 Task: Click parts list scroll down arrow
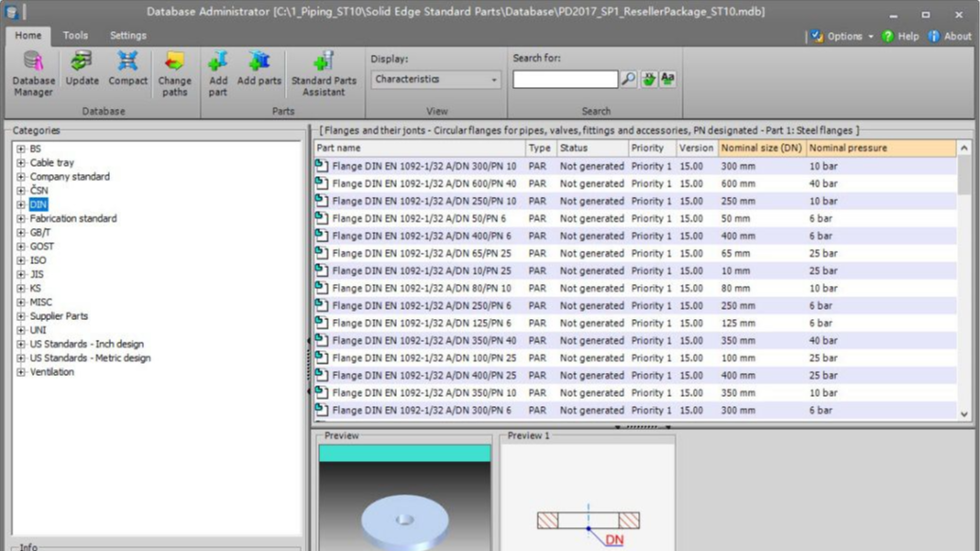(x=964, y=414)
